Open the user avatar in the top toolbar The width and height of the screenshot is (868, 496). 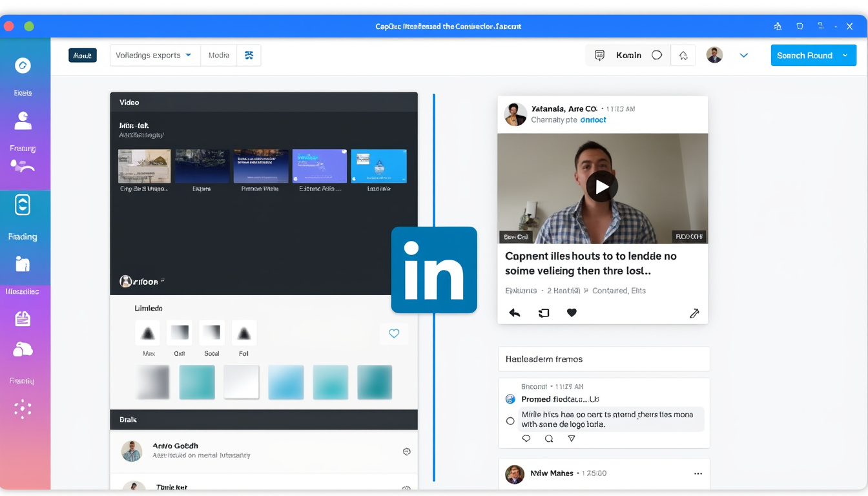point(714,55)
